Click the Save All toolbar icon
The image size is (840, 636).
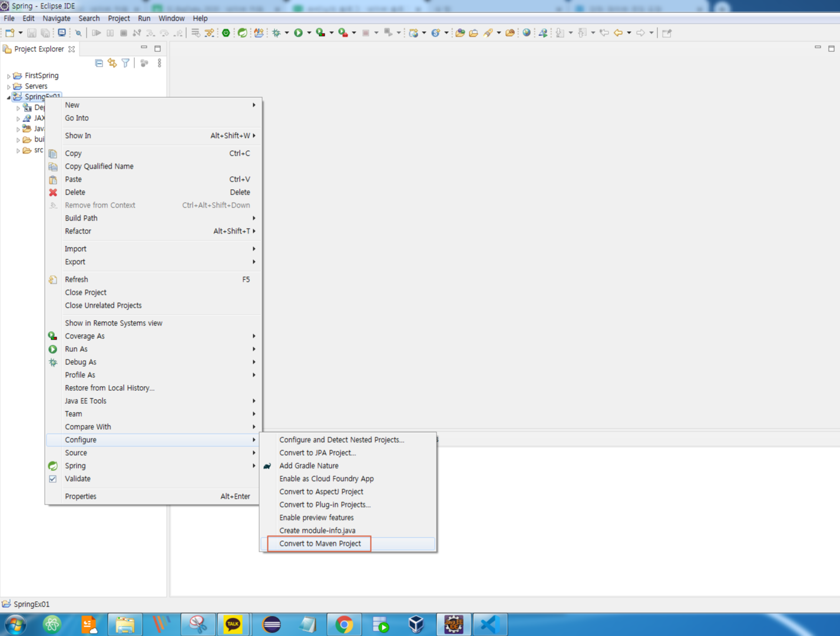[45, 33]
